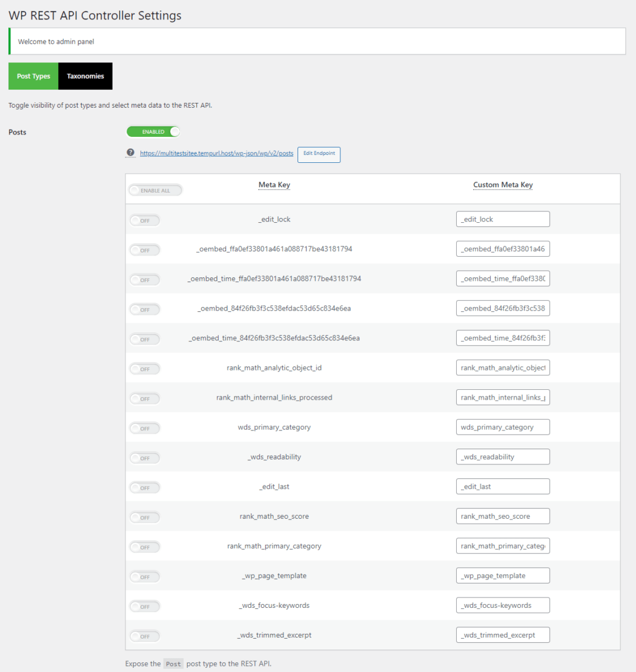636x672 pixels.
Task: Enable the _edit_last meta key toggle
Action: pos(145,488)
